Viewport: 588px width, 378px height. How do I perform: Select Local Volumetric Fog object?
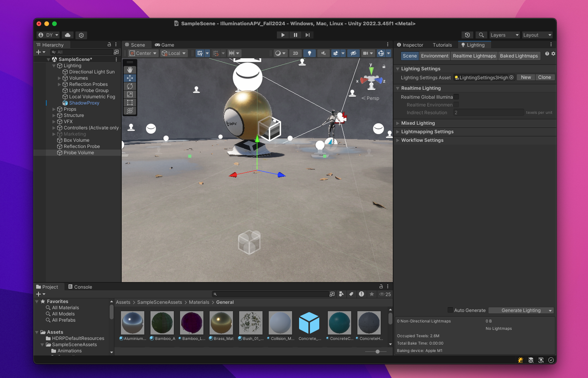click(x=92, y=97)
